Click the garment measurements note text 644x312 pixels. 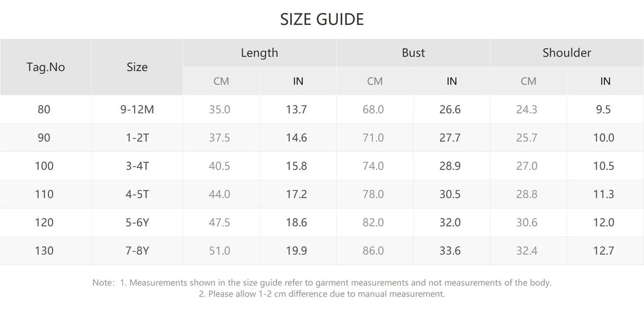pyautogui.click(x=322, y=283)
